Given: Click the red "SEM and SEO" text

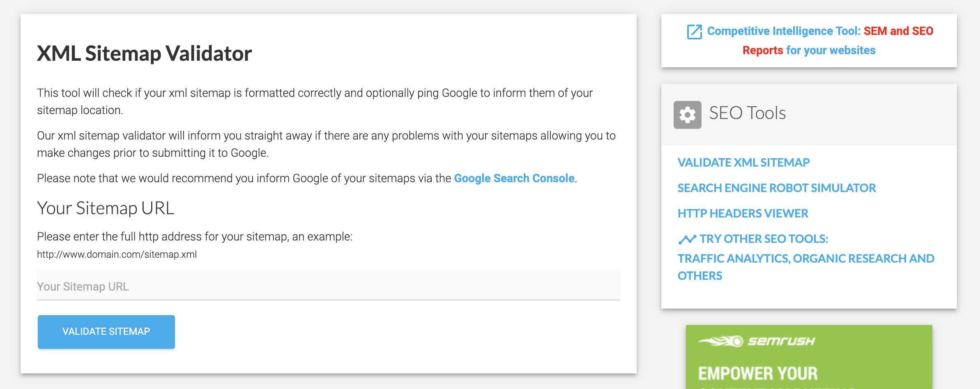Looking at the screenshot, I should (898, 31).
